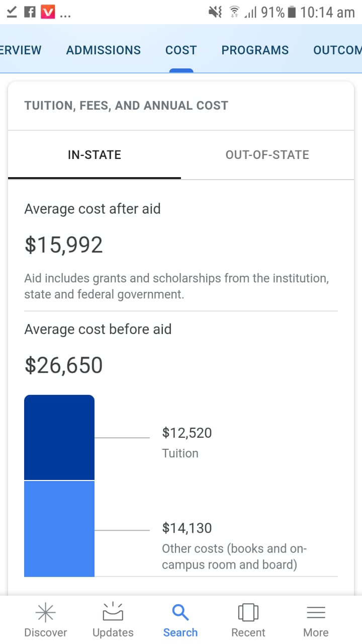
Task: Tap the light blue Other costs bar segment
Action: pos(59,529)
